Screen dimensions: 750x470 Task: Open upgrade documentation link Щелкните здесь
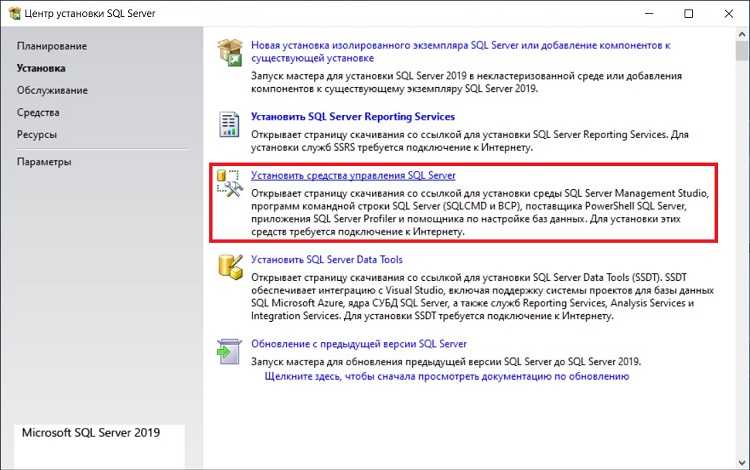447,376
